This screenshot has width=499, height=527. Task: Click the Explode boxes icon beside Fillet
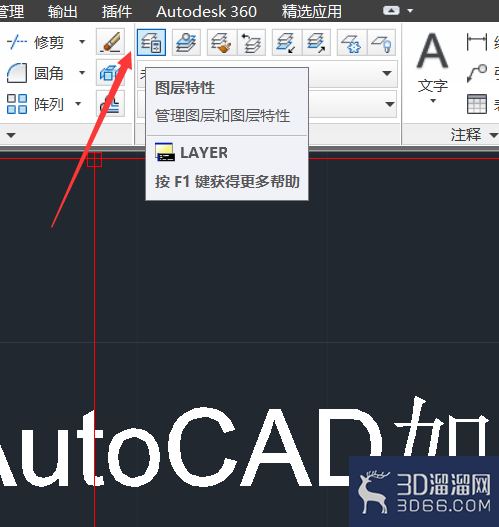(x=111, y=73)
